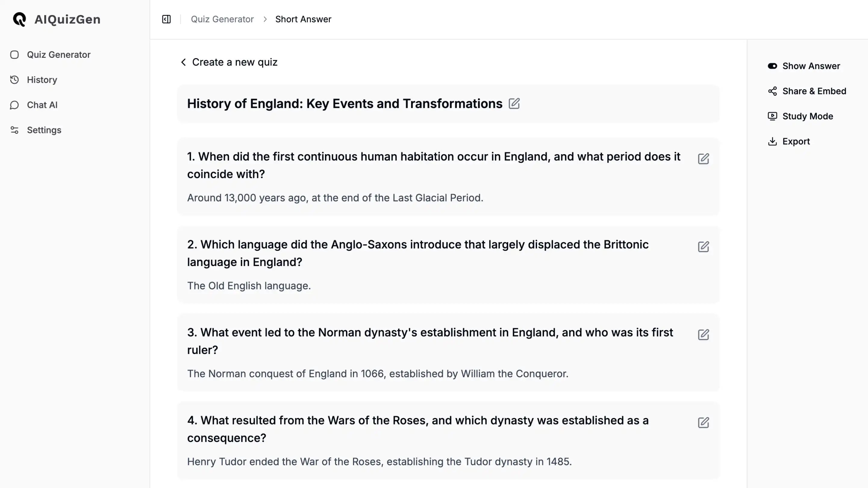Toggle the Show Answer switch

pos(773,66)
